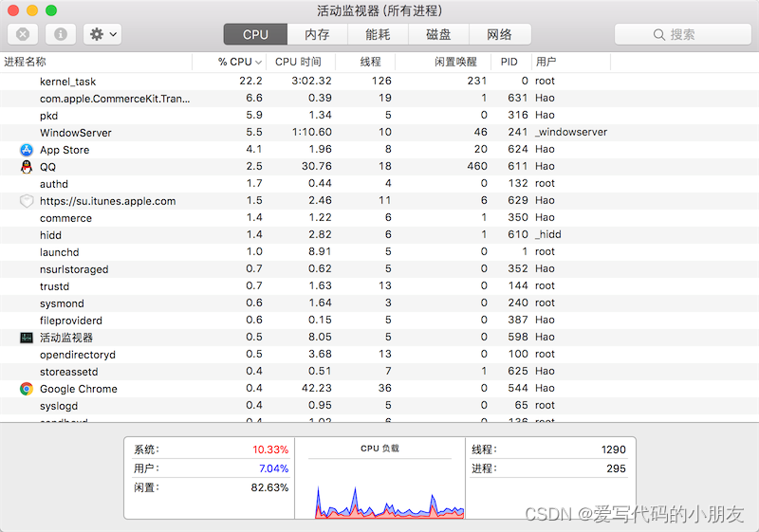Click the window title 活动监视器 (所有进程)
759x532 pixels.
(379, 10)
